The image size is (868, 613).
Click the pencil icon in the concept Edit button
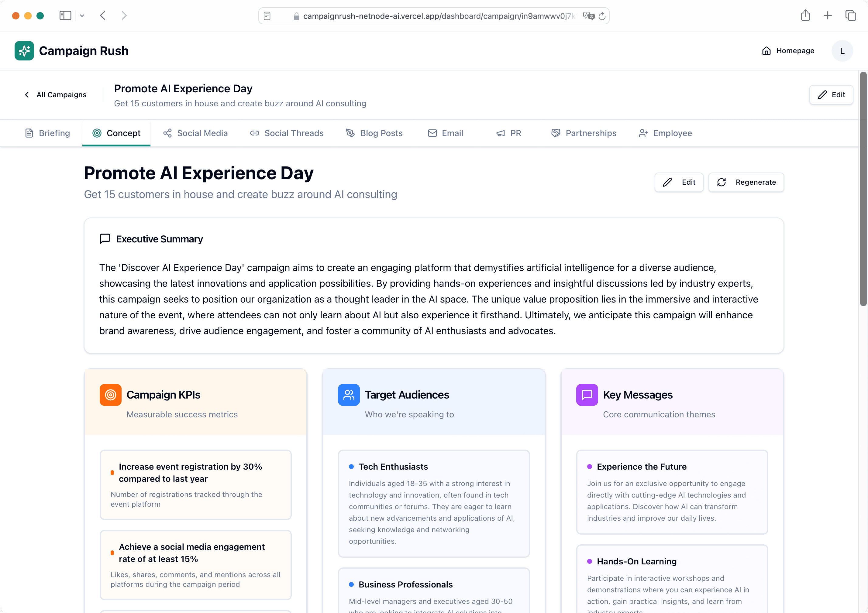(668, 182)
